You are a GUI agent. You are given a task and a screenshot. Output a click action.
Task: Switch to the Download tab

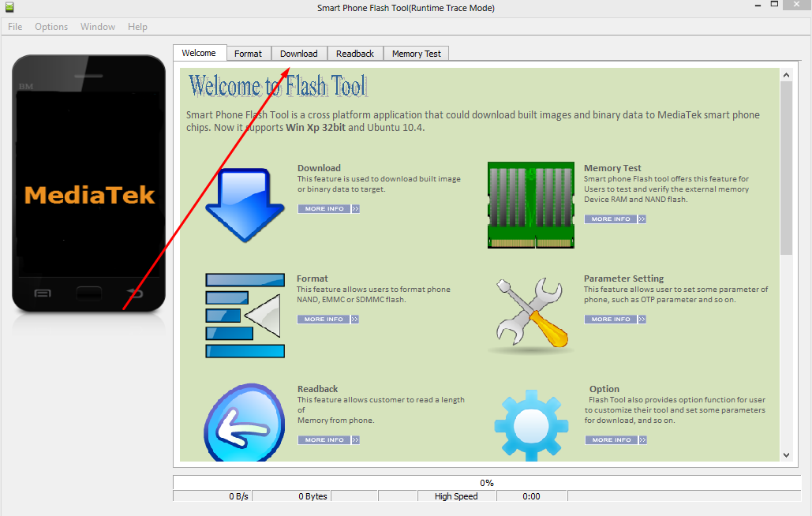(x=298, y=54)
